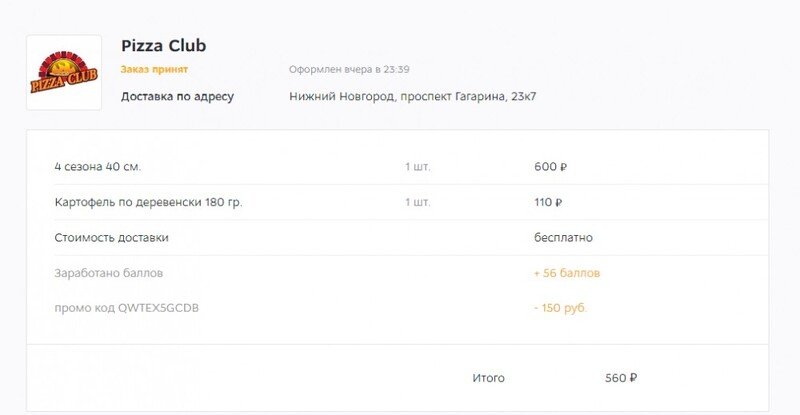
Task: Click the 'Заработано баллов' label
Action: pos(108,272)
